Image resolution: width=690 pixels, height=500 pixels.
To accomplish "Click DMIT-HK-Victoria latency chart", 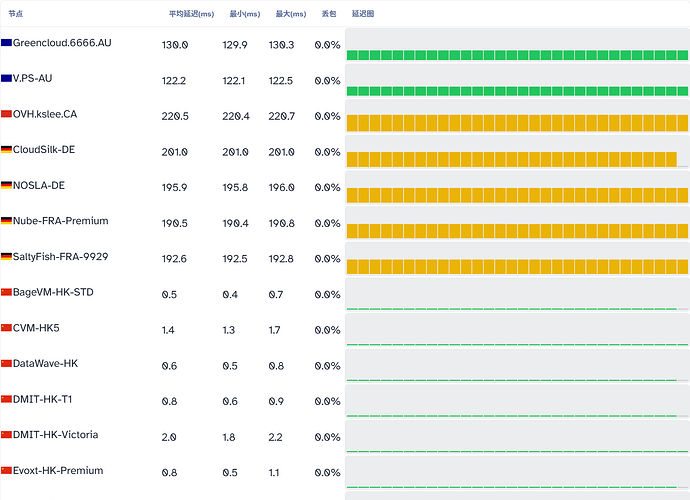I will tap(517, 437).
